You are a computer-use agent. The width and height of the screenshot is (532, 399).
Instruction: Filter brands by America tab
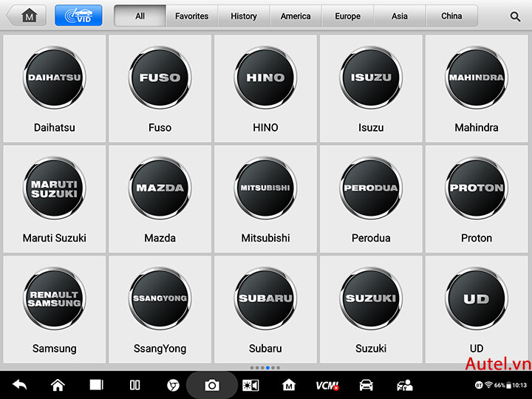296,16
